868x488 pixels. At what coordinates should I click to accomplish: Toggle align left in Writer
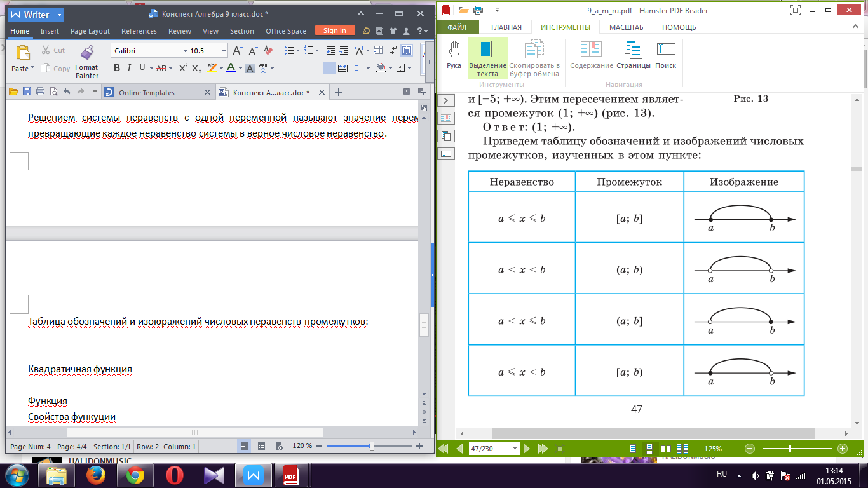tap(288, 68)
